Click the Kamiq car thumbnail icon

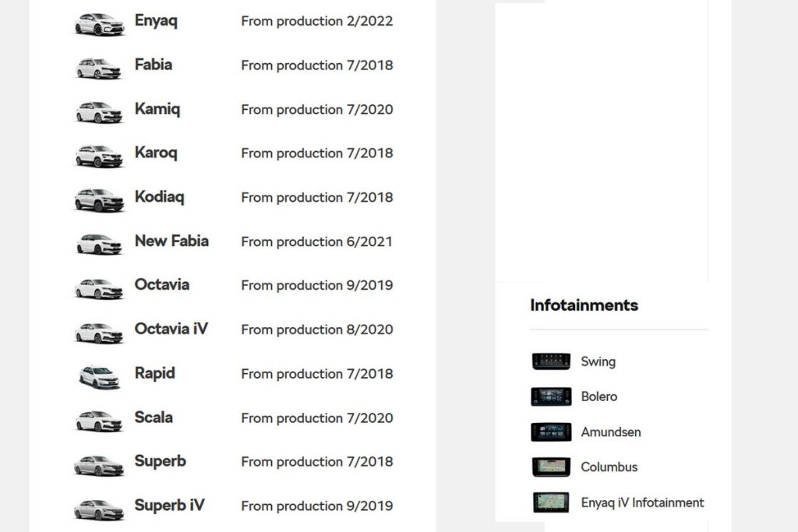[x=99, y=111]
